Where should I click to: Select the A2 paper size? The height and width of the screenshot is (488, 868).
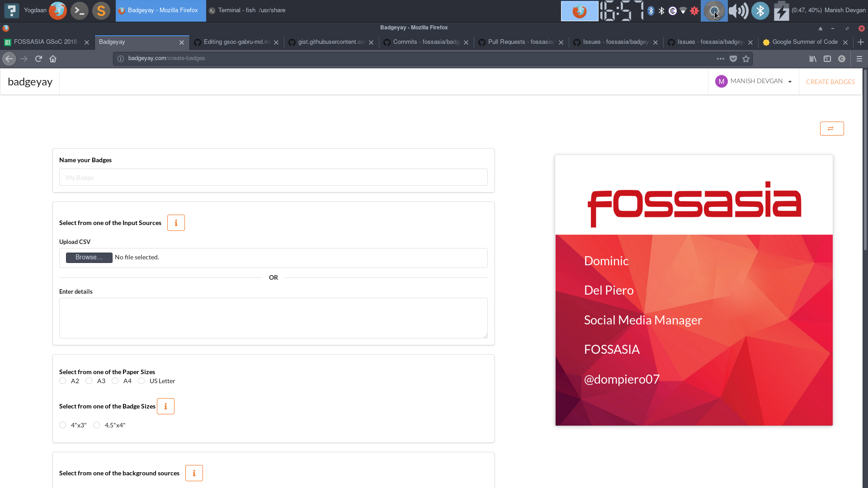pos(63,381)
